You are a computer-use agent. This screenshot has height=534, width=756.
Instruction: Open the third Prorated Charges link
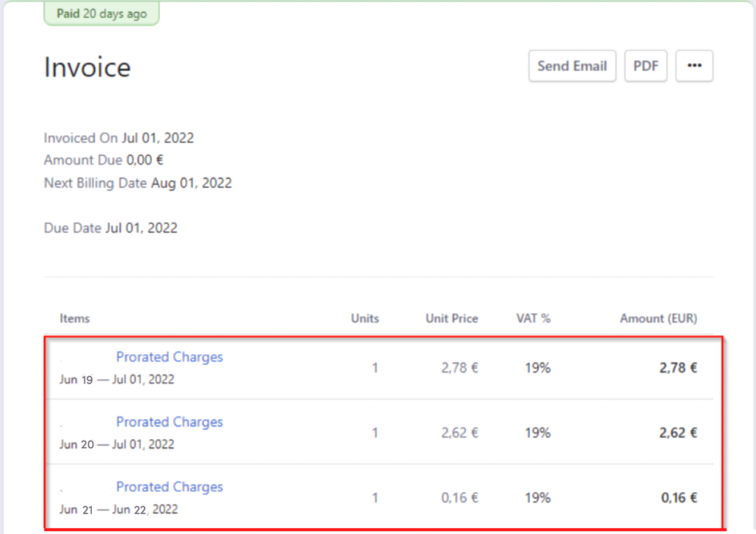coord(169,487)
